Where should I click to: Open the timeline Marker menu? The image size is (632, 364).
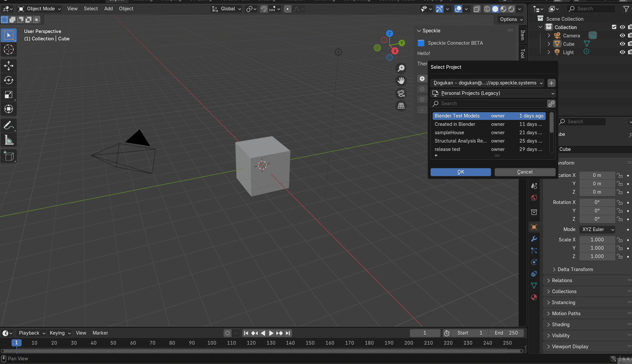(100, 333)
